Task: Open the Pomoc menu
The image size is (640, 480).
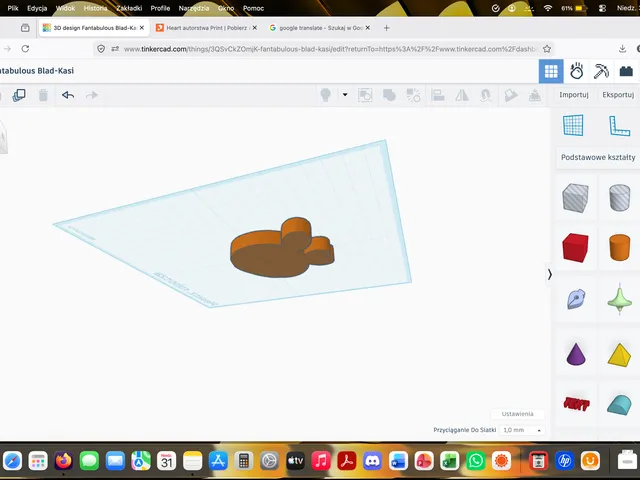Action: pyautogui.click(x=253, y=8)
